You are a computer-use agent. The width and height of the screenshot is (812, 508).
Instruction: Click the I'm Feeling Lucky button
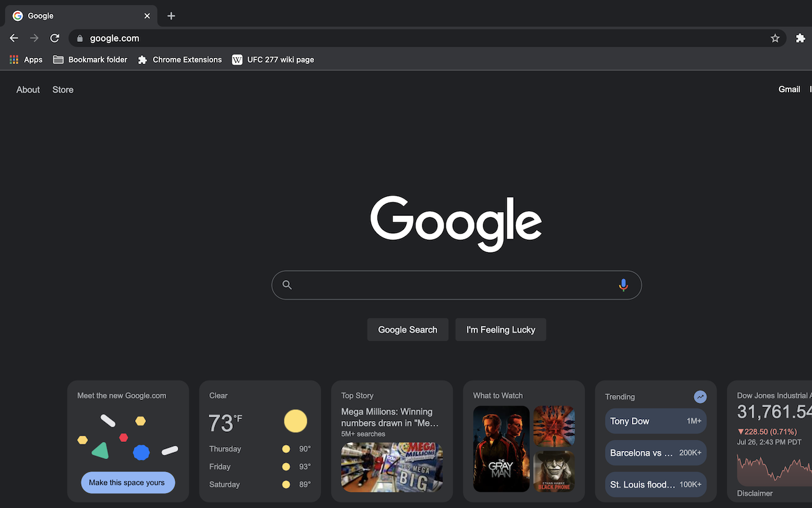tap(501, 330)
